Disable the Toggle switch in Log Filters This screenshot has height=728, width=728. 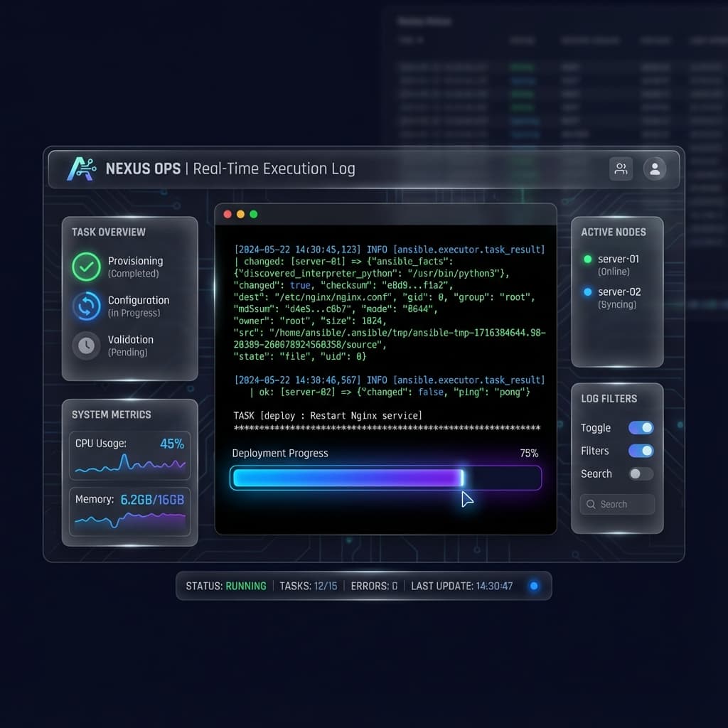tap(641, 427)
